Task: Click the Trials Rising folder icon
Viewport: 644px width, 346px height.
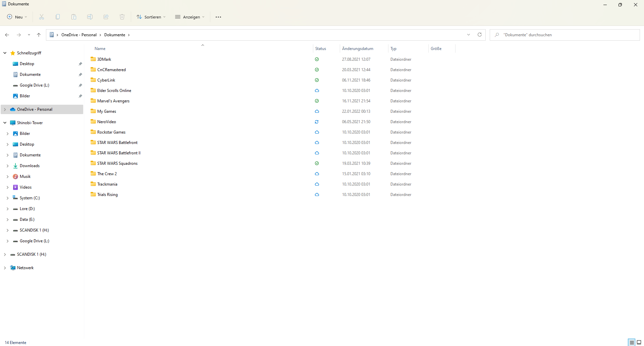Action: (x=93, y=194)
